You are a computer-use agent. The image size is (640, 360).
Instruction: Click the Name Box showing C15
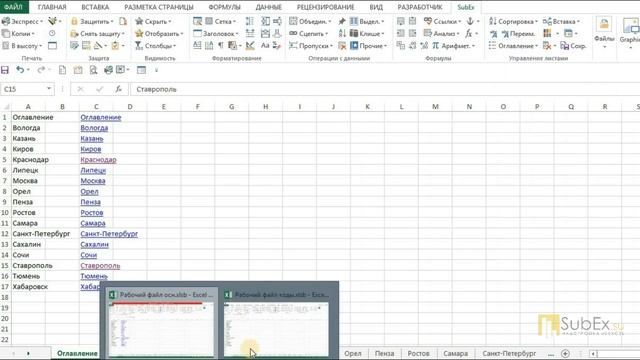click(x=24, y=89)
